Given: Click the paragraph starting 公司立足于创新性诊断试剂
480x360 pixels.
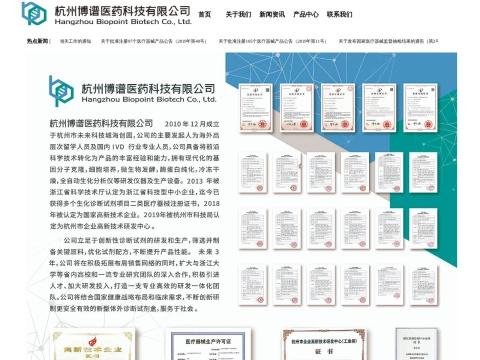Looking at the screenshot, I should (134, 274).
